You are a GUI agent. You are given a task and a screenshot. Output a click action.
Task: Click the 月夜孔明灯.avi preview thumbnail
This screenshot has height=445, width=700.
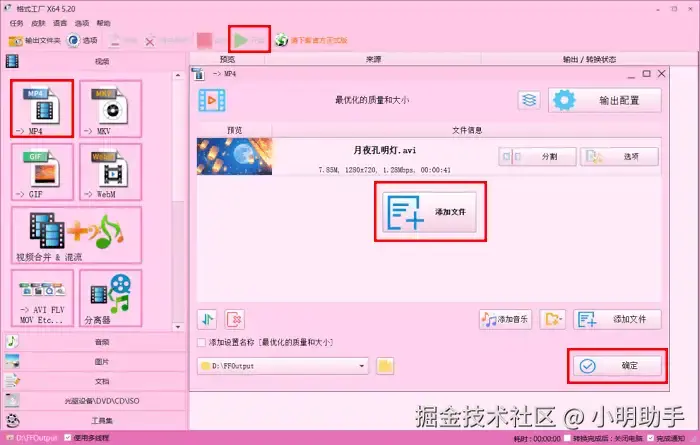[234, 157]
